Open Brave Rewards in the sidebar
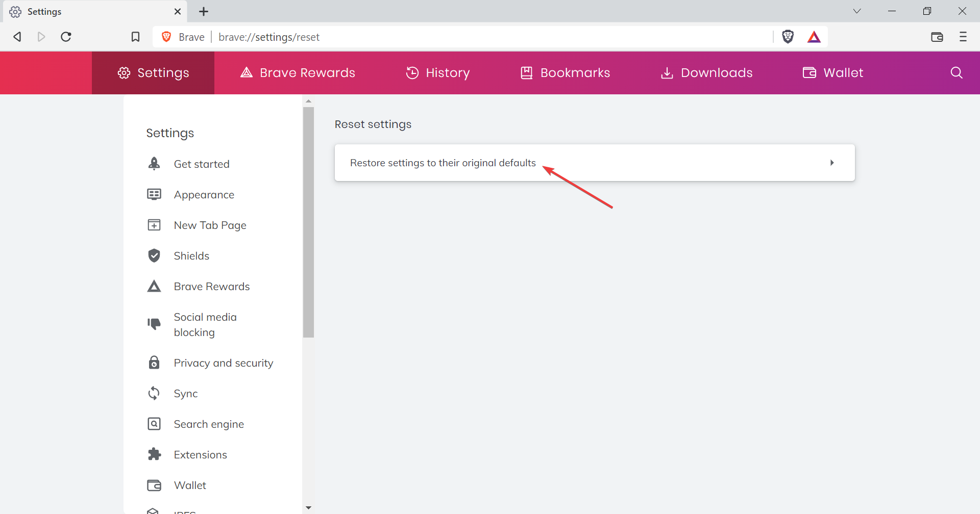This screenshot has width=980, height=514. coord(212,287)
